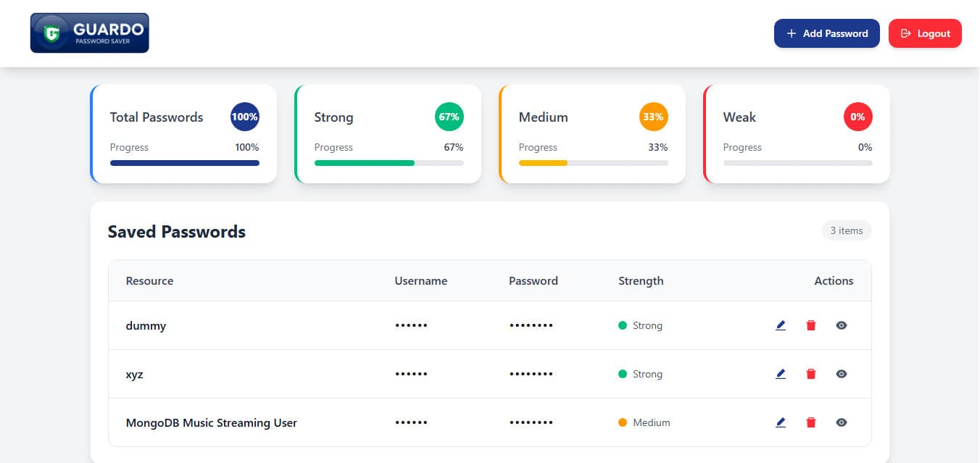
Task: Click the Medium progress bar
Action: pyautogui.click(x=593, y=163)
